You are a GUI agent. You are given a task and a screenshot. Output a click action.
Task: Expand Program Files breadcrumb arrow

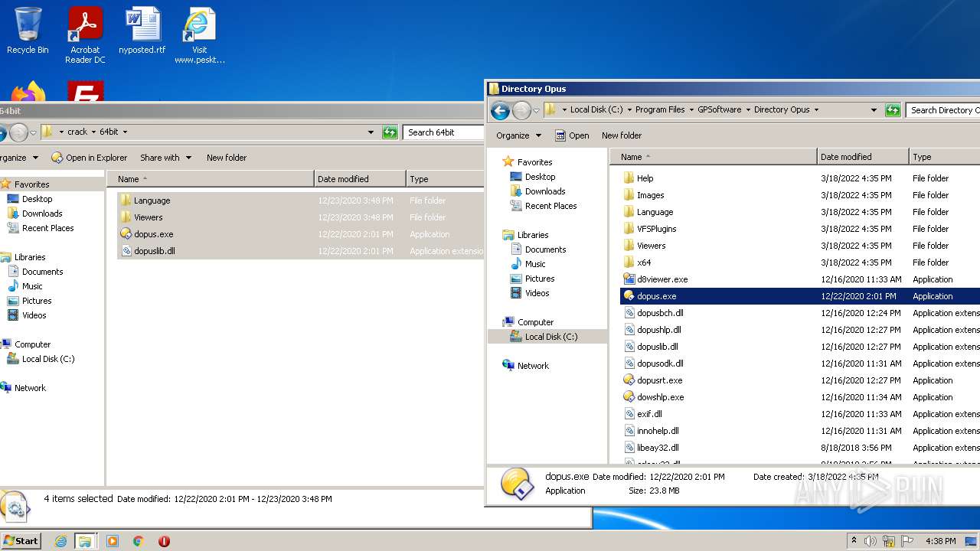(x=691, y=110)
